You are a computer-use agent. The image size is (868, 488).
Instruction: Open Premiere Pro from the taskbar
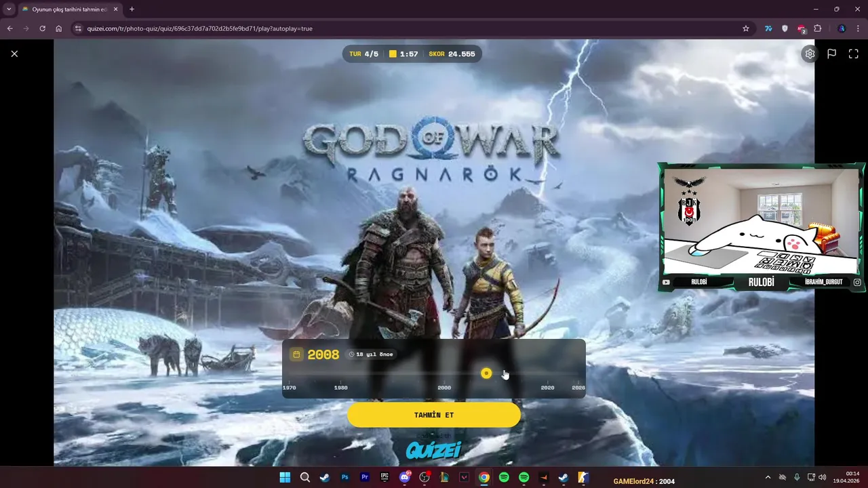[x=365, y=477]
